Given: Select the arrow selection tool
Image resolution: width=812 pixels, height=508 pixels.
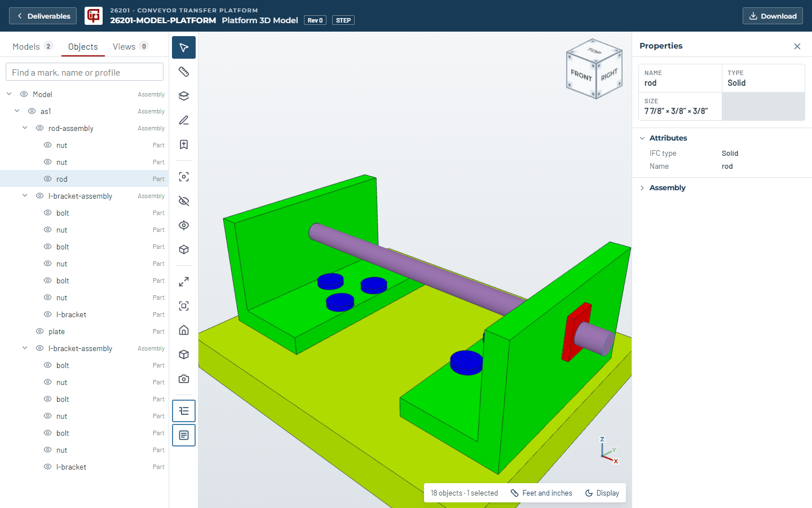Looking at the screenshot, I should point(184,47).
